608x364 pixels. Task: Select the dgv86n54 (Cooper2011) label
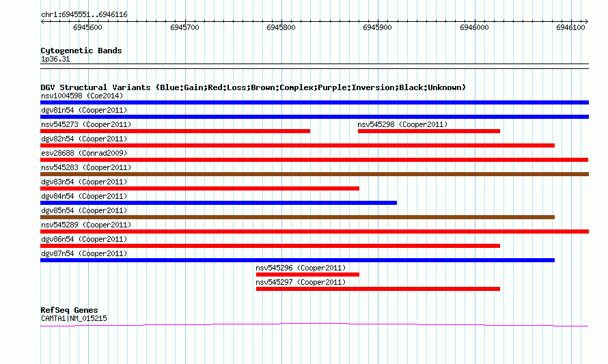(84, 239)
